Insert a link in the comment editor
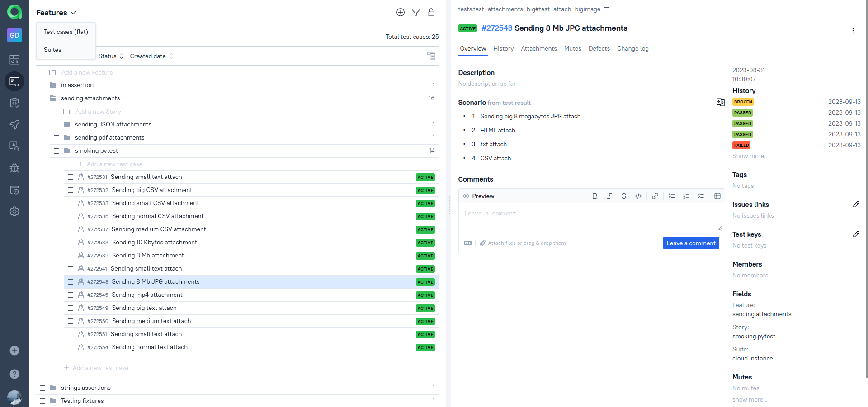 click(655, 196)
